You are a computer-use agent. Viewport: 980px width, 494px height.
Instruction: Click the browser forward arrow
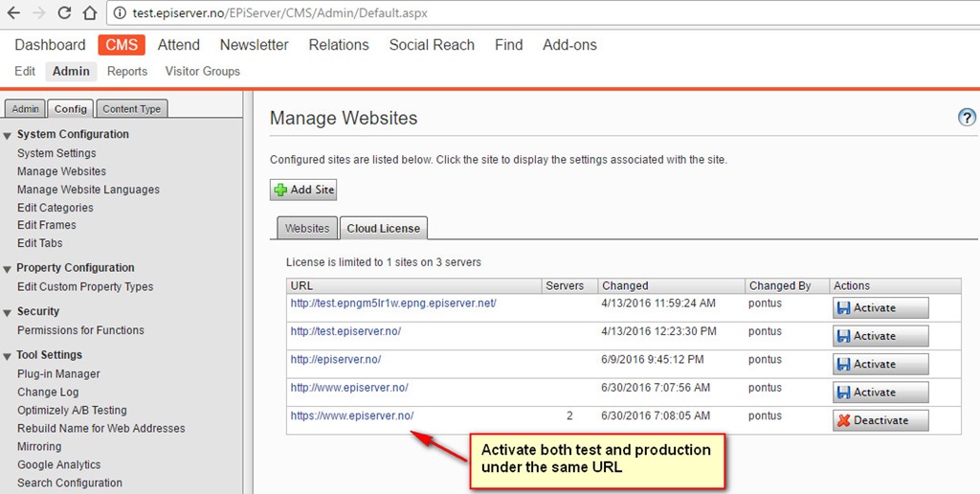tap(38, 13)
